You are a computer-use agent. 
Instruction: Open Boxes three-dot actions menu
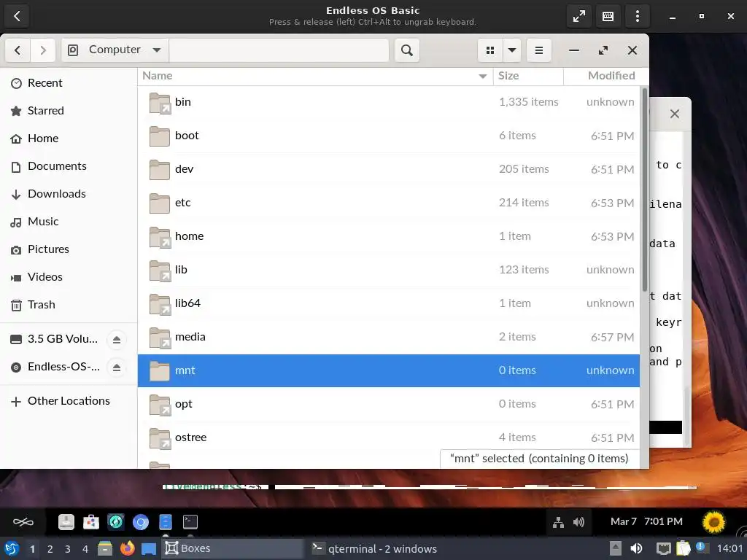click(x=638, y=16)
